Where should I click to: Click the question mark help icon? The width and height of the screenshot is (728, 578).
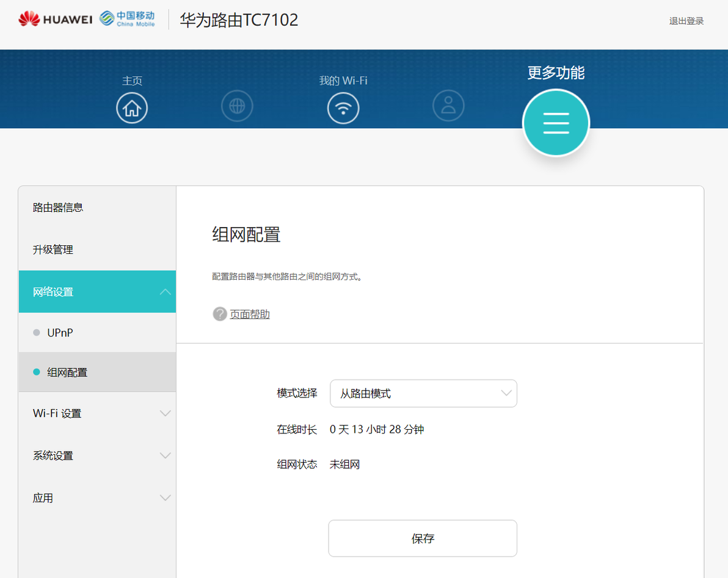[x=220, y=314]
